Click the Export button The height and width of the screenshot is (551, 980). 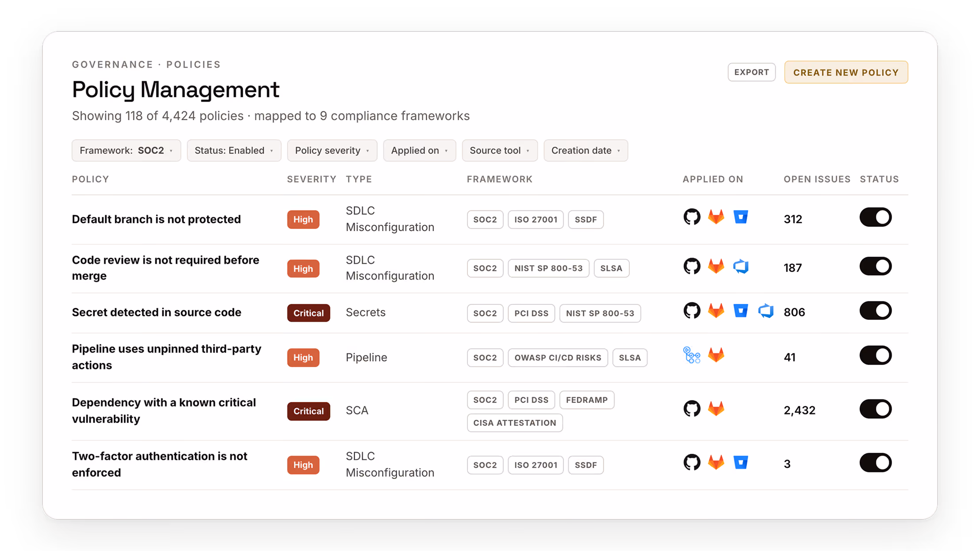point(751,72)
